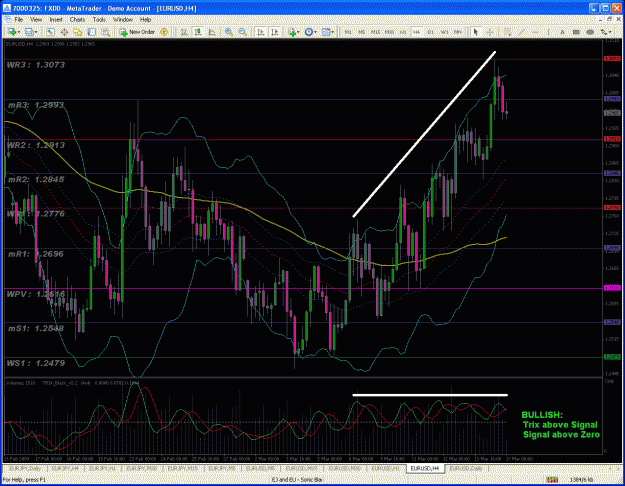Expand the Periods dropdown arrow
Viewport: 625px width, 486px height.
click(x=315, y=32)
